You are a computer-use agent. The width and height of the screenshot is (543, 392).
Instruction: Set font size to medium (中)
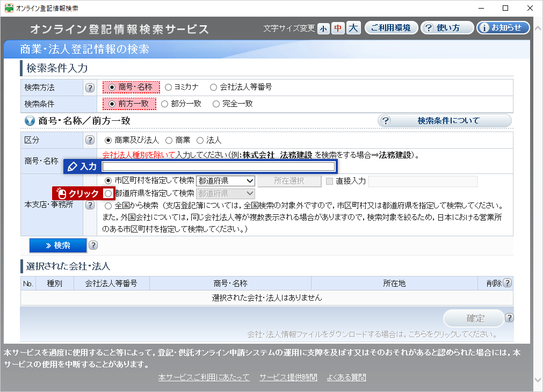tap(338, 28)
